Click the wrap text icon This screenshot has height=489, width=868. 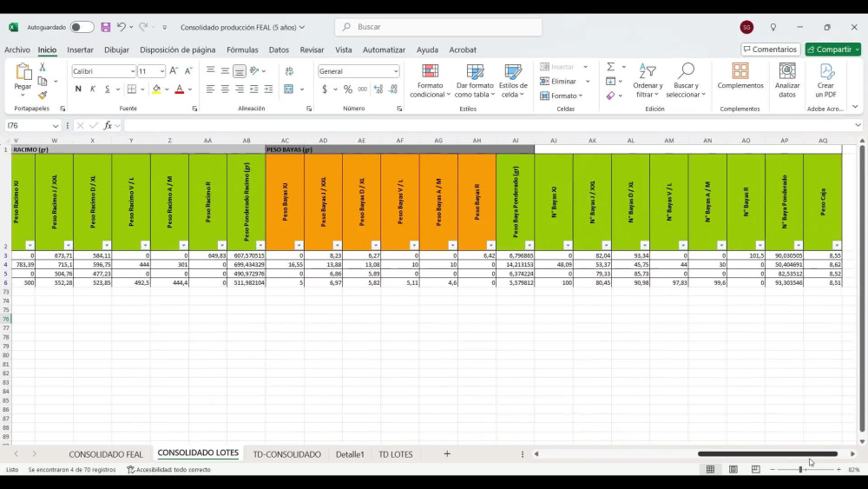289,71
